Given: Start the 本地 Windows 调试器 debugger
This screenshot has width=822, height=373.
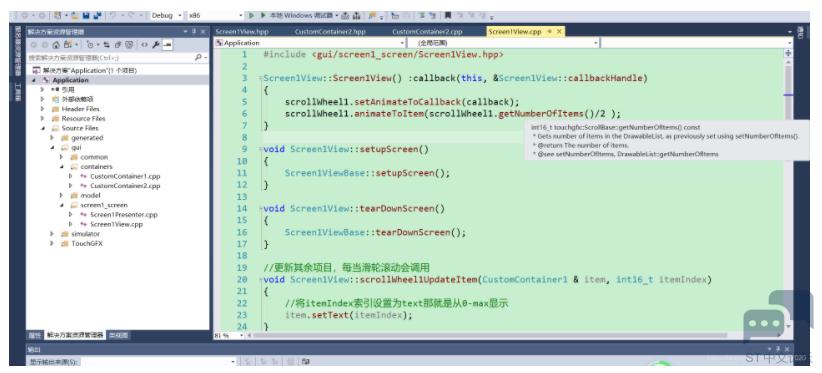Looking at the screenshot, I should click(297, 16).
